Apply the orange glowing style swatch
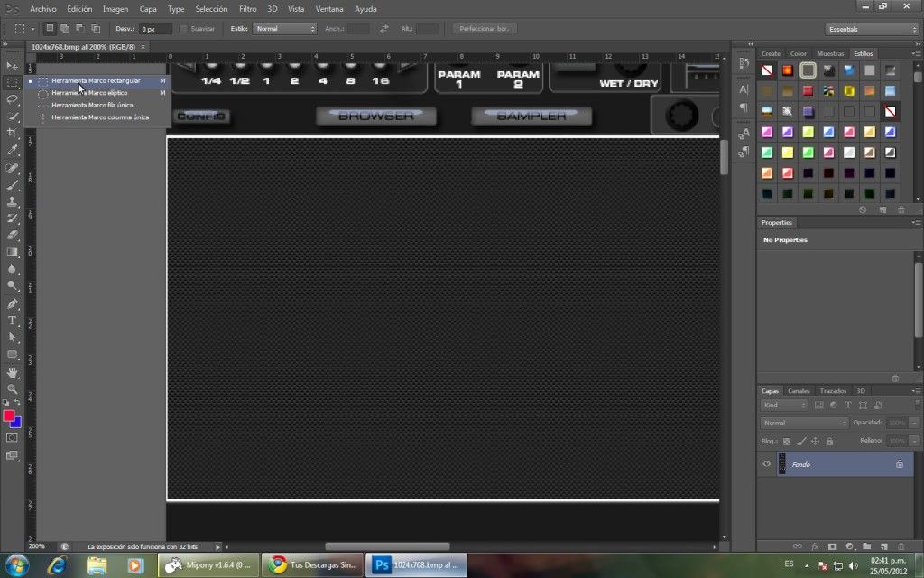This screenshot has height=578, width=924. pos(787,70)
